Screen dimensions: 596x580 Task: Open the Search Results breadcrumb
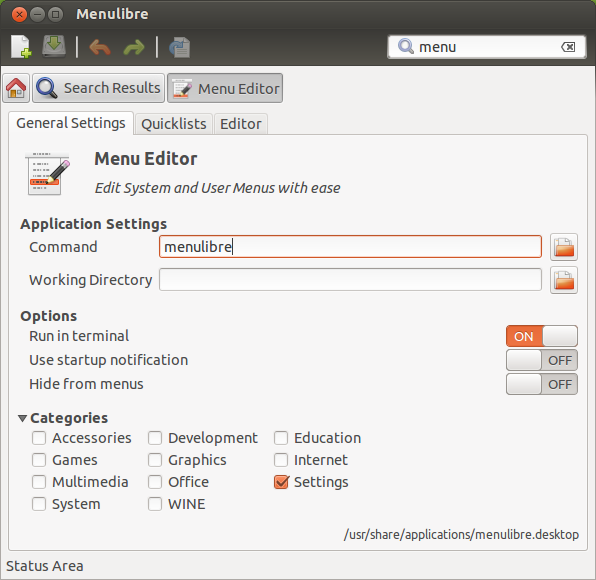[x=98, y=88]
